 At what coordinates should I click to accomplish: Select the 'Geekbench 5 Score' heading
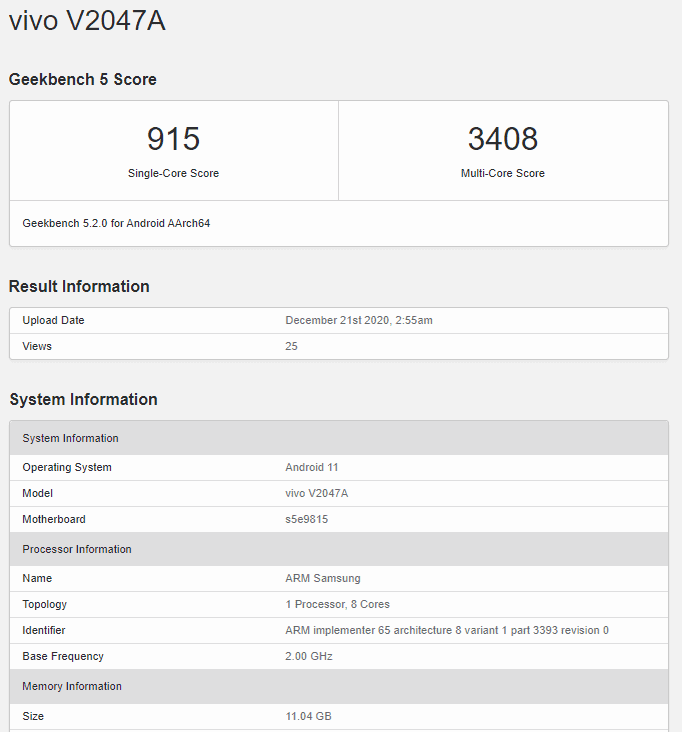(83, 79)
